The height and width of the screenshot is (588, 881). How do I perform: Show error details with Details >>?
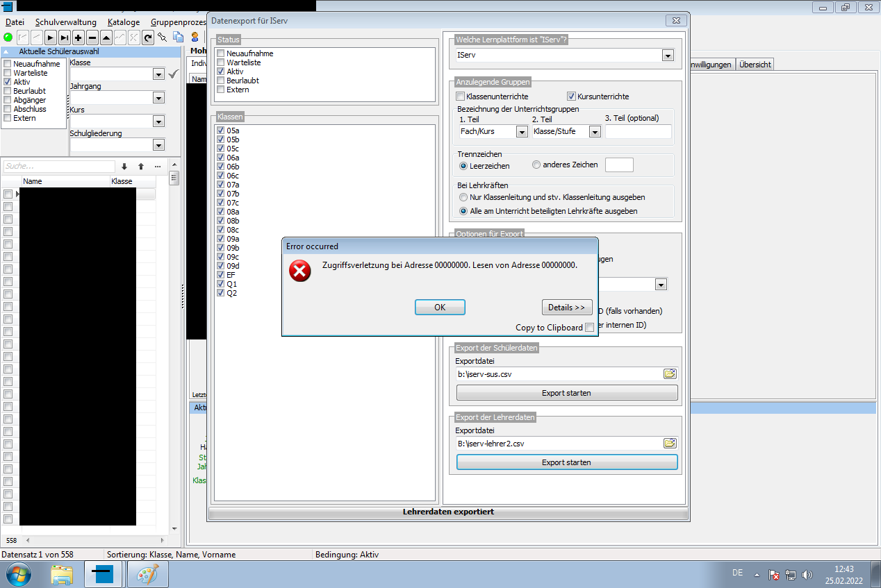click(566, 308)
